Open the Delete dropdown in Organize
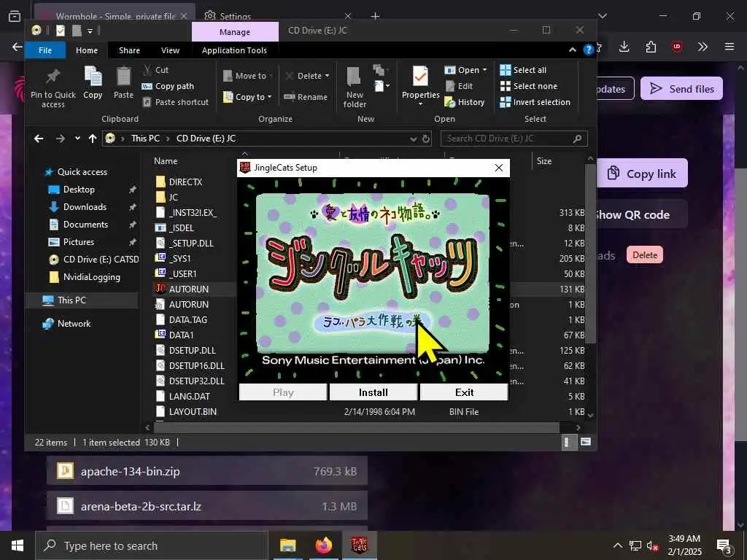Screen dimensions: 747x560 (307, 76)
